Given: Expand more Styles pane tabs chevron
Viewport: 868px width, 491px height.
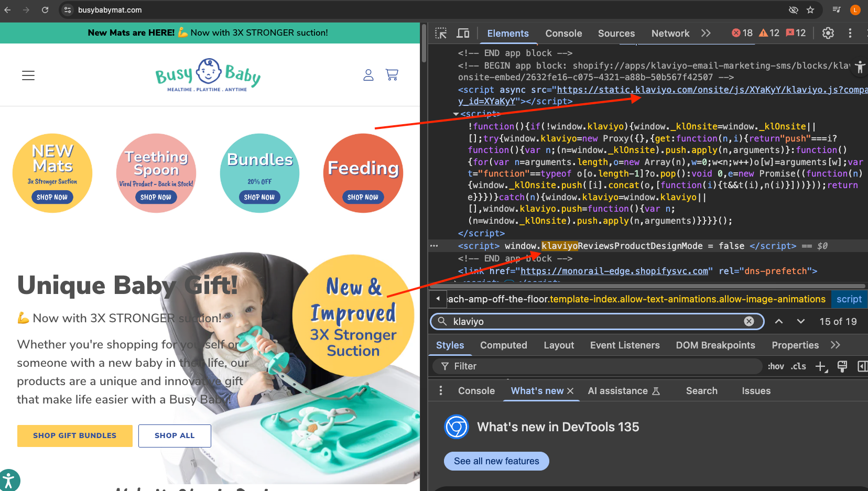Looking at the screenshot, I should point(836,345).
